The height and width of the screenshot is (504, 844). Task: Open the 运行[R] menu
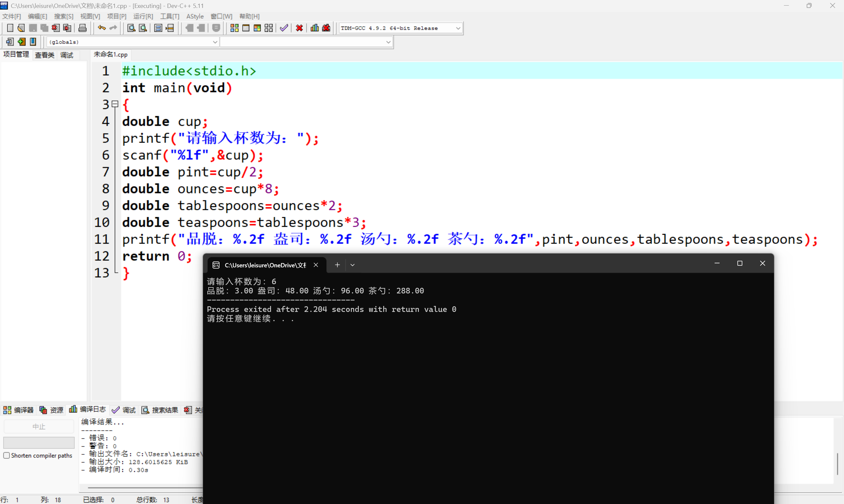click(x=143, y=16)
